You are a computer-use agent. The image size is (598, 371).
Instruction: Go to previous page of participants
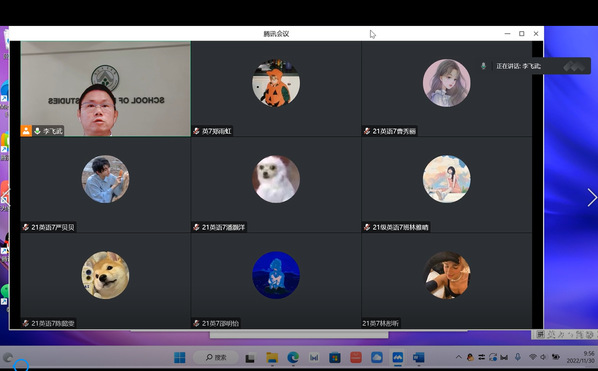5,198
